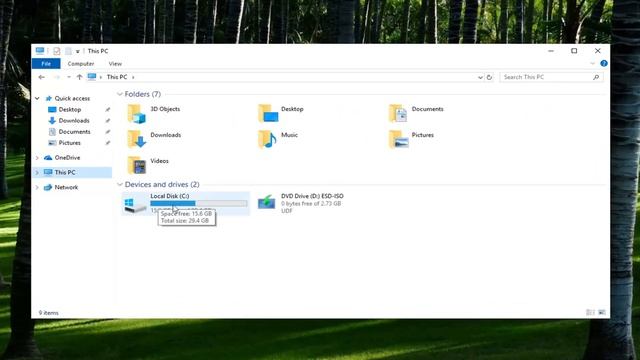The width and height of the screenshot is (640, 360).
Task: Maximize the This PC window
Action: coord(574,51)
